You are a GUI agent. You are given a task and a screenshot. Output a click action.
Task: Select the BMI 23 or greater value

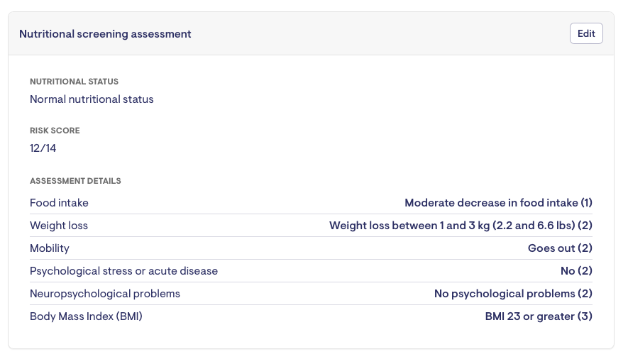[x=539, y=316]
